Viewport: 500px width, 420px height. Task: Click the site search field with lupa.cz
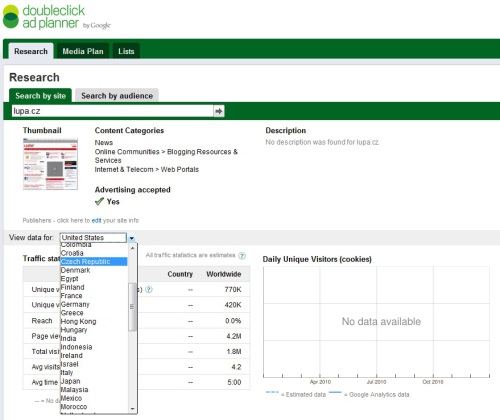point(113,111)
